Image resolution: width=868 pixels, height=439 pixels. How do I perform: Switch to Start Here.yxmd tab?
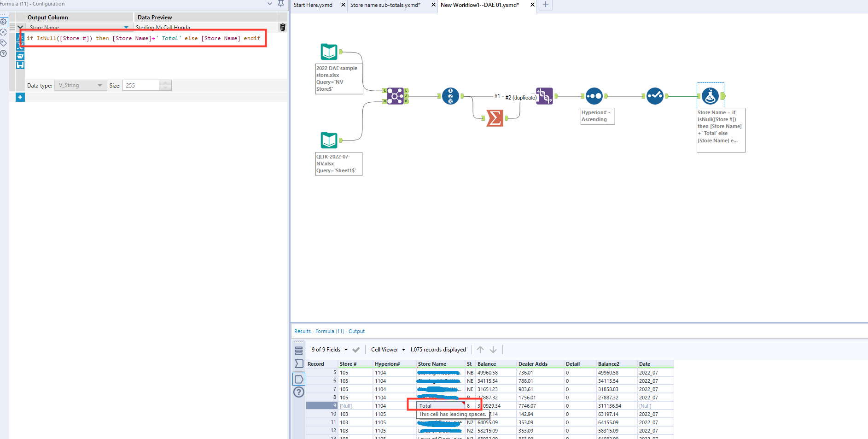pos(313,5)
